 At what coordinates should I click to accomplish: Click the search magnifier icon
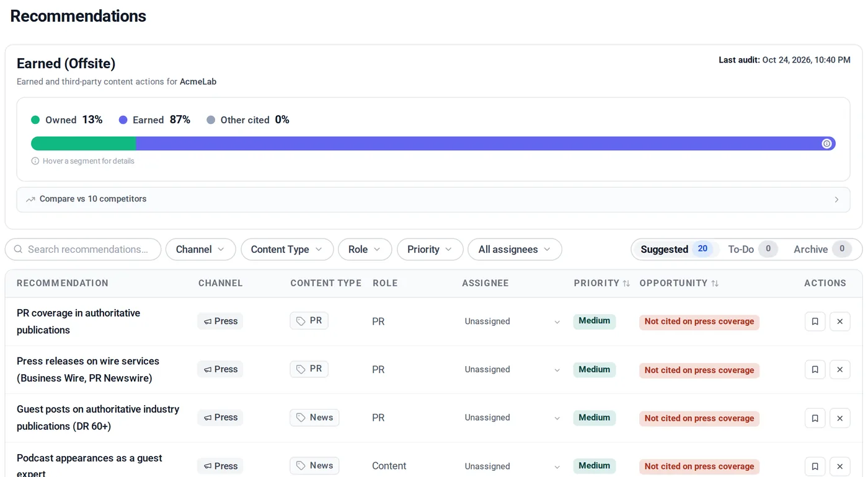[x=18, y=250]
